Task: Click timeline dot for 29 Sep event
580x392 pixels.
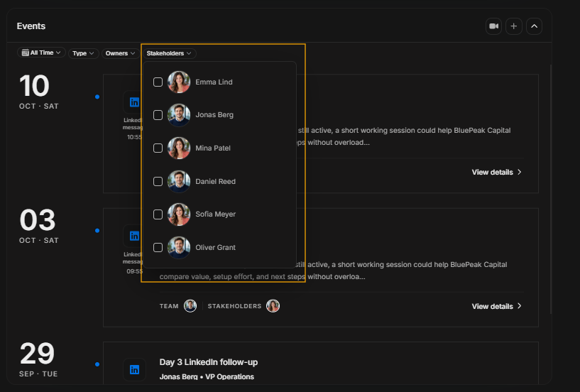Action: [x=97, y=364]
